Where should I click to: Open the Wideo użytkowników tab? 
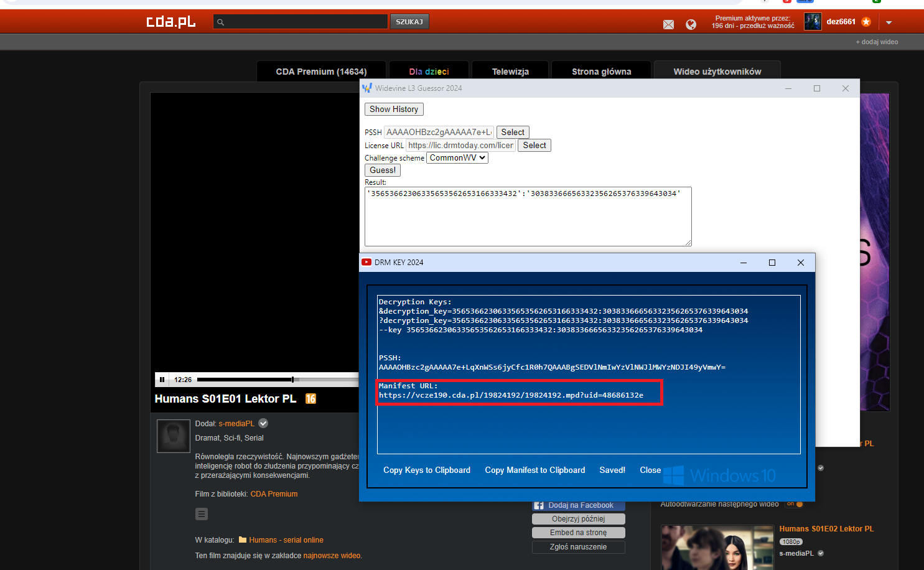click(717, 72)
